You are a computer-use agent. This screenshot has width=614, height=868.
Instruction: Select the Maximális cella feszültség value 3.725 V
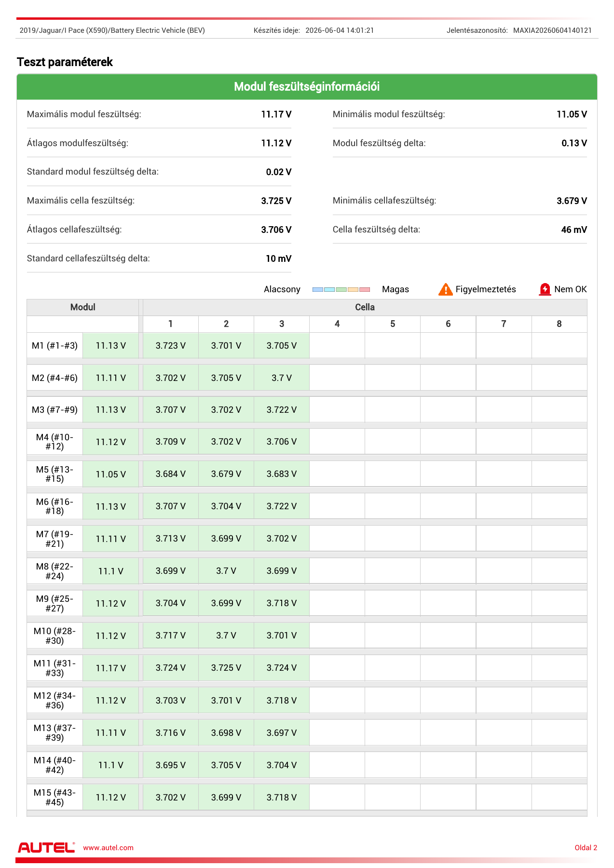point(276,201)
